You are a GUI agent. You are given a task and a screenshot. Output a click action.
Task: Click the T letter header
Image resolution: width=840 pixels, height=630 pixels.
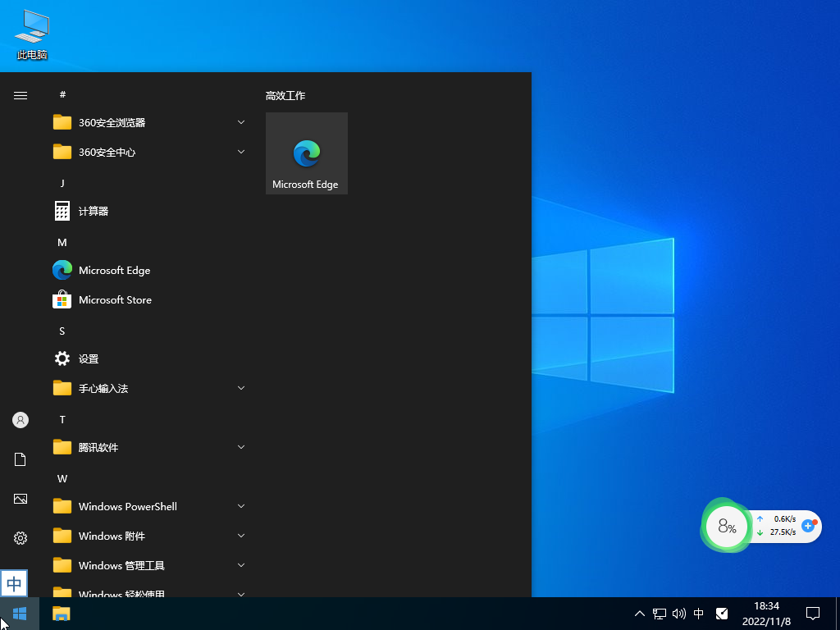click(x=62, y=419)
